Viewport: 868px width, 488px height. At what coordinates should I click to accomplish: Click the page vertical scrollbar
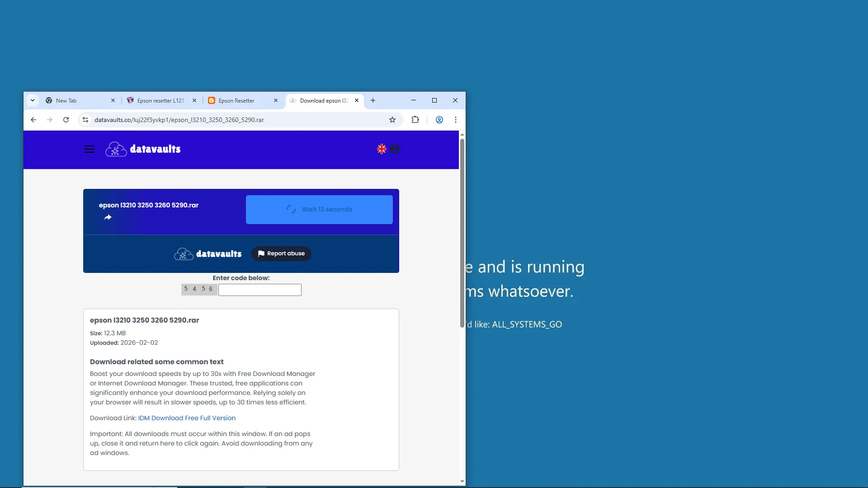462,233
